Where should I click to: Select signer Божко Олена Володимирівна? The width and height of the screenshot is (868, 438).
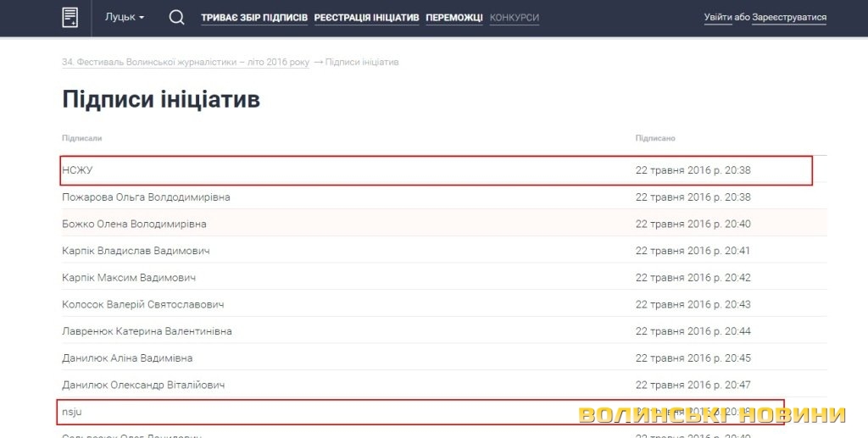(x=134, y=225)
